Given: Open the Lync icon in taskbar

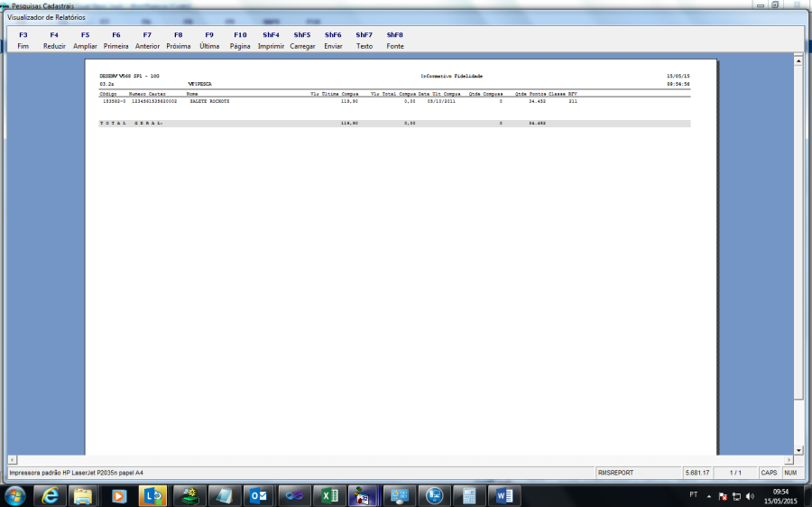Looking at the screenshot, I should tap(152, 496).
